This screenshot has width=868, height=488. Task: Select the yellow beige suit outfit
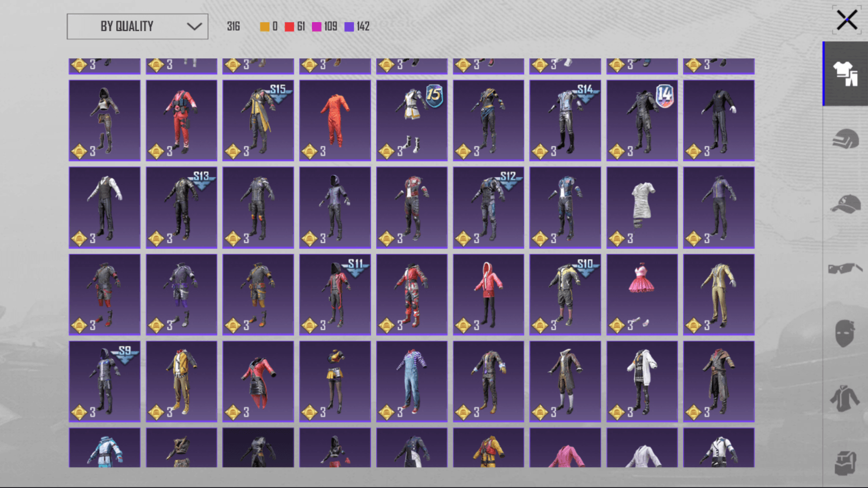point(719,294)
